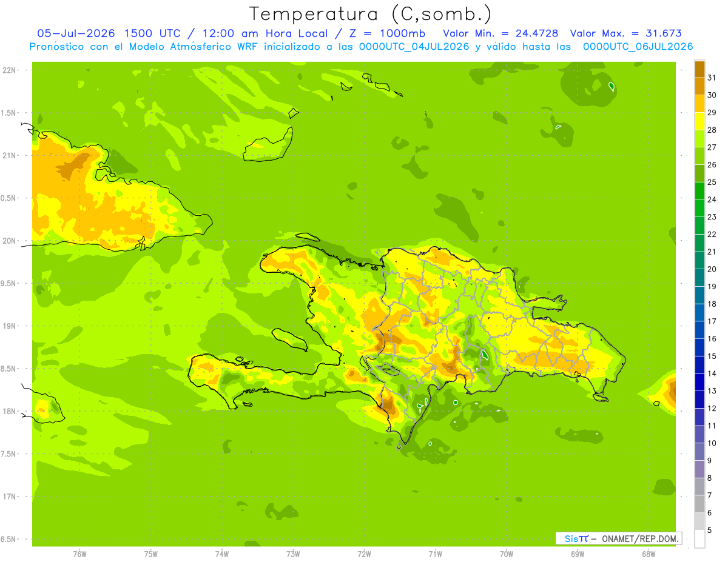The height and width of the screenshot is (562, 728).
Task: Select the 'Valor Min. = 24.4728' value
Action: (501, 33)
